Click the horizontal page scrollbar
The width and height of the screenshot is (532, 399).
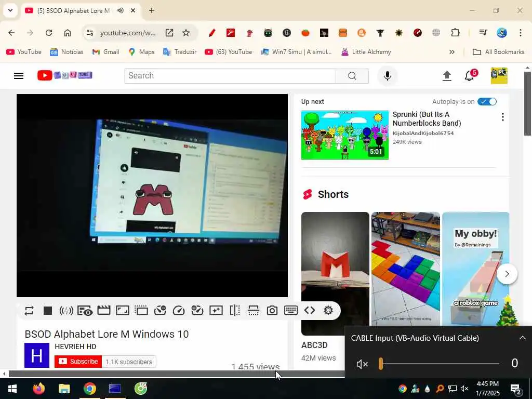(177, 374)
